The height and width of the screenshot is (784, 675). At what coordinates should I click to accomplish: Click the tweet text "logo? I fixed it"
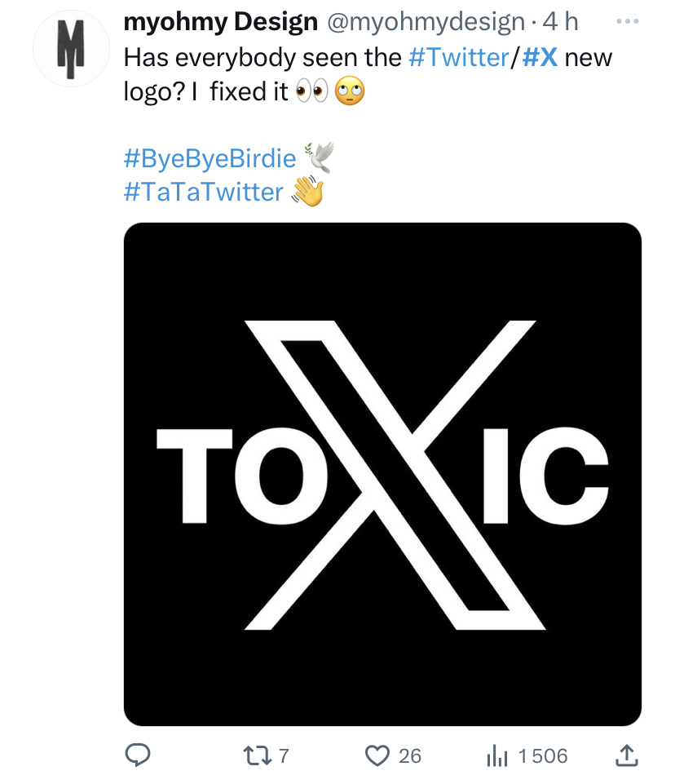206,92
